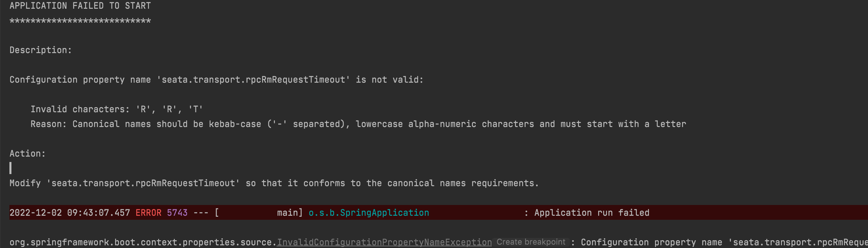Click the word kebab-case in the reason
The image size is (868, 248).
point(235,124)
